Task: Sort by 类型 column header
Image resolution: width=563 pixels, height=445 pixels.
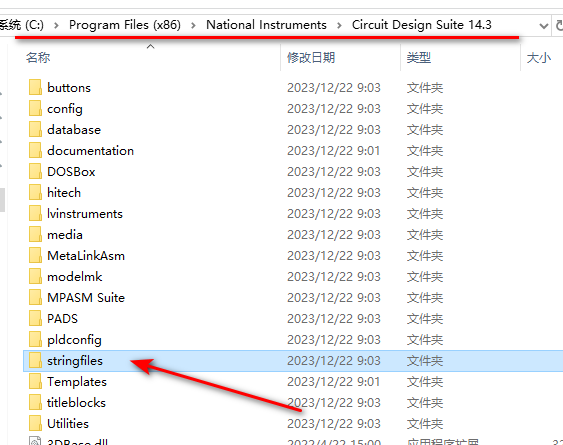Action: 419,57
